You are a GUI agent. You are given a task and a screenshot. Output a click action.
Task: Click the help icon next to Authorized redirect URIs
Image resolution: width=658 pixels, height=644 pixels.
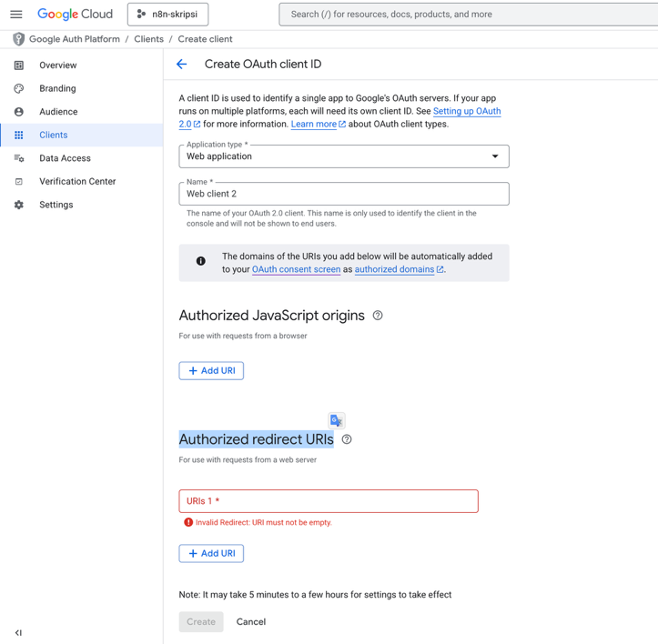tap(347, 439)
